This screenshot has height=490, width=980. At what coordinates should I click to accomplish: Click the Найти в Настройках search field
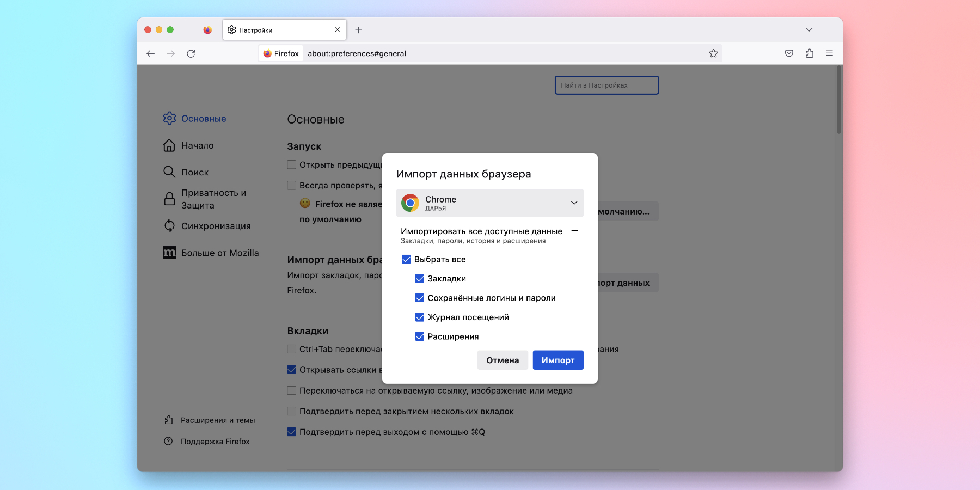coord(607,85)
